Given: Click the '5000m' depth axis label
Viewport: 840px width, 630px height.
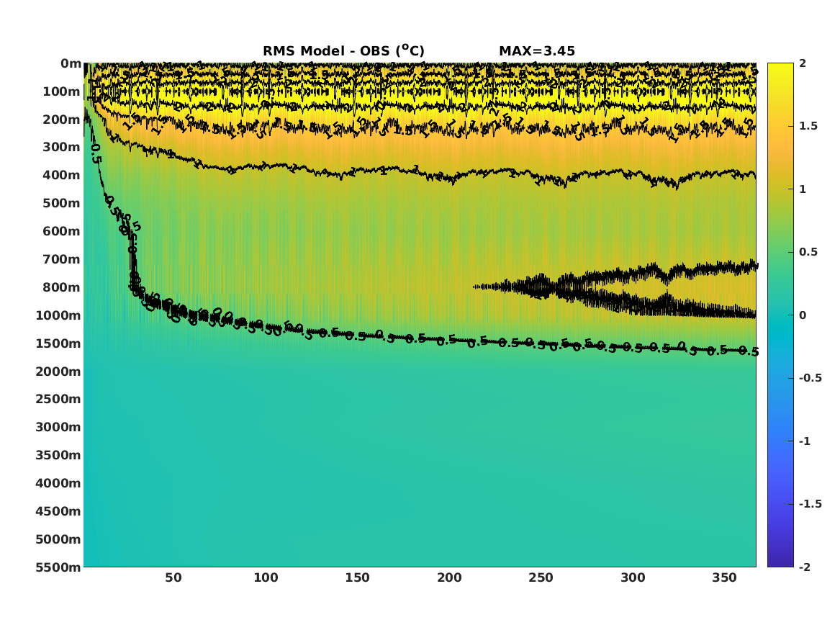Looking at the screenshot, I should tap(58, 539).
